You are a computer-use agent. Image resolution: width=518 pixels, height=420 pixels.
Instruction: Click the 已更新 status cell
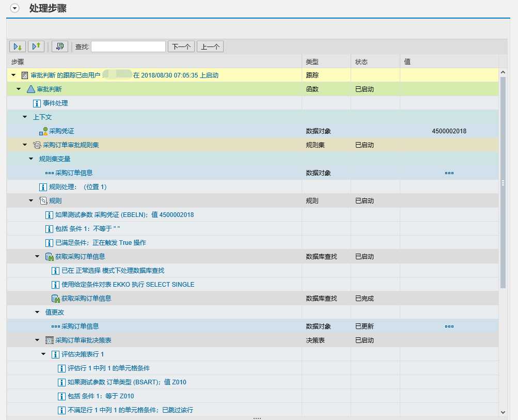coord(365,326)
